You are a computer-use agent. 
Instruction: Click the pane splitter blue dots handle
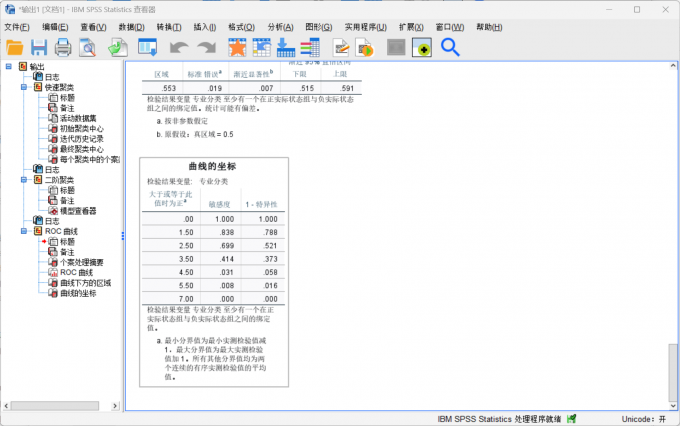(123, 236)
